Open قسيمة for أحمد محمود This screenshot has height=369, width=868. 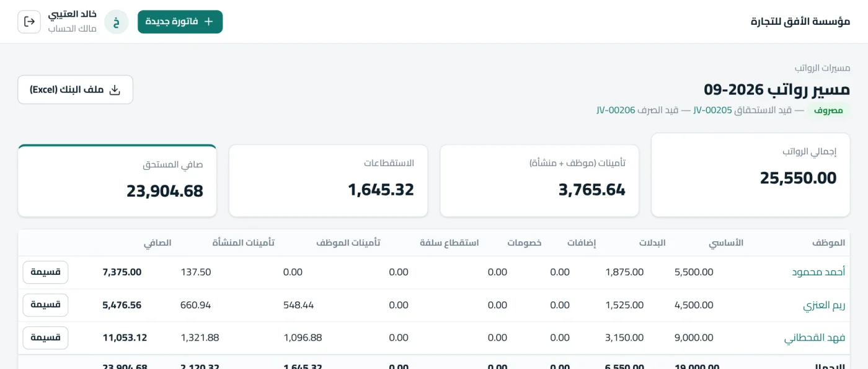[x=45, y=272]
